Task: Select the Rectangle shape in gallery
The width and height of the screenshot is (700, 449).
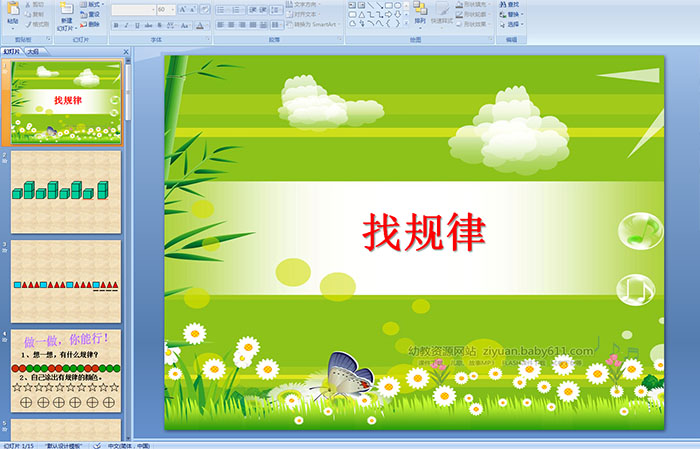Action: [388, 5]
